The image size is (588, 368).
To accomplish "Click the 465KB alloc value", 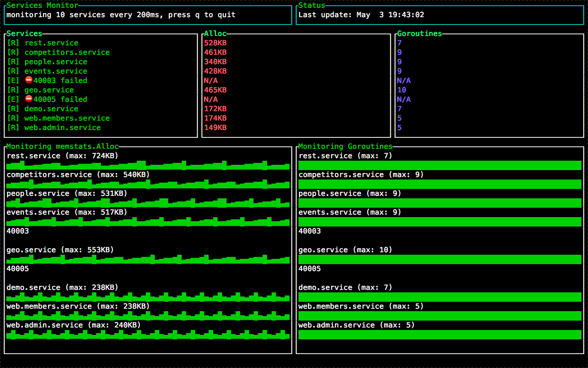I will 215,90.
